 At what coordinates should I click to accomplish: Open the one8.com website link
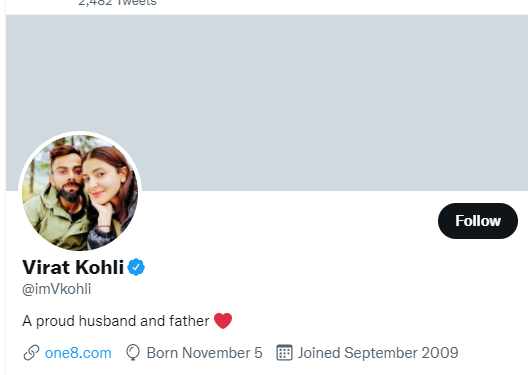coord(78,353)
